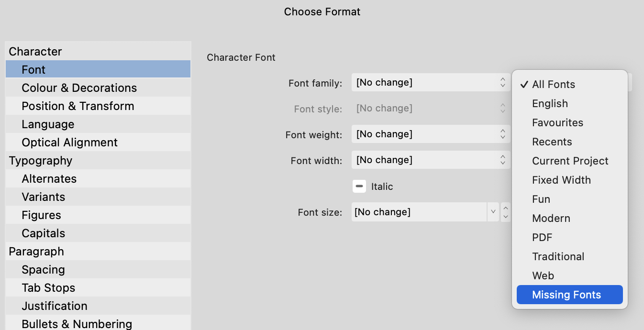Choose "Favourites" font collection

[x=557, y=122]
